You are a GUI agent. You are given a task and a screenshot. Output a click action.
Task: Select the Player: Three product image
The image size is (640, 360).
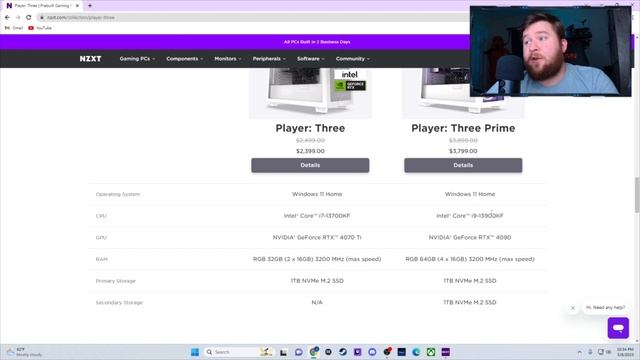click(x=310, y=93)
